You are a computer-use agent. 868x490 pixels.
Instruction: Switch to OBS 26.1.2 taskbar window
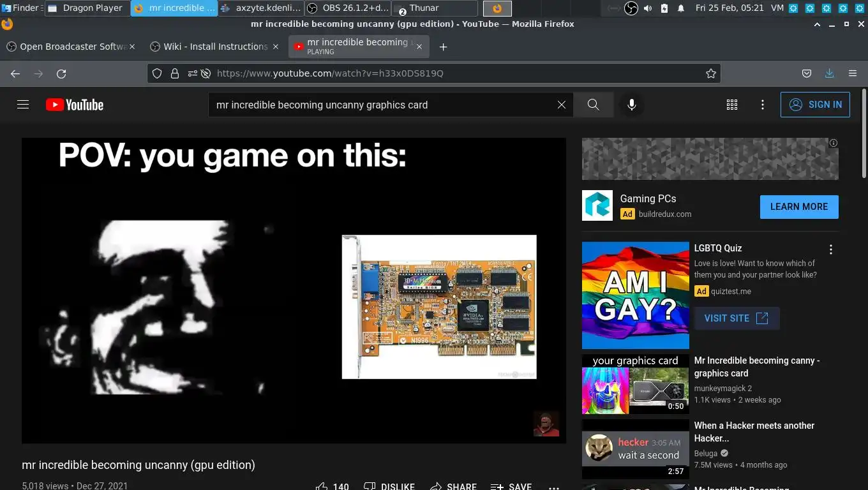(347, 8)
